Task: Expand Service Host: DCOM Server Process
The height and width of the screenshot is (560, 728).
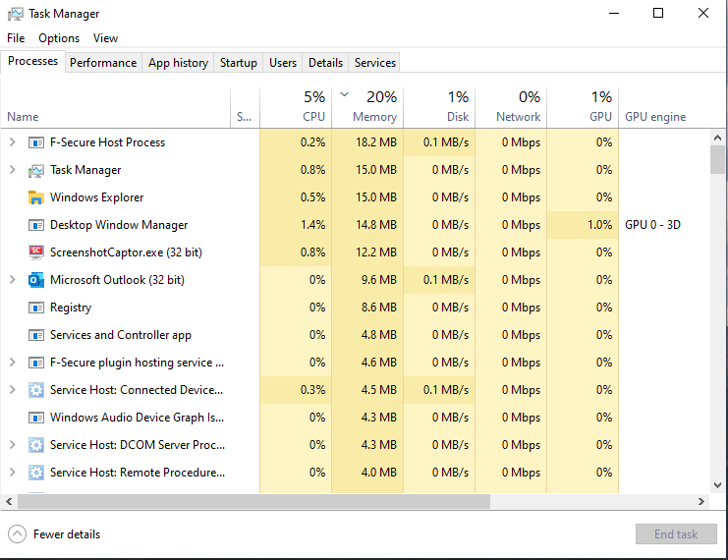Action: [x=12, y=445]
